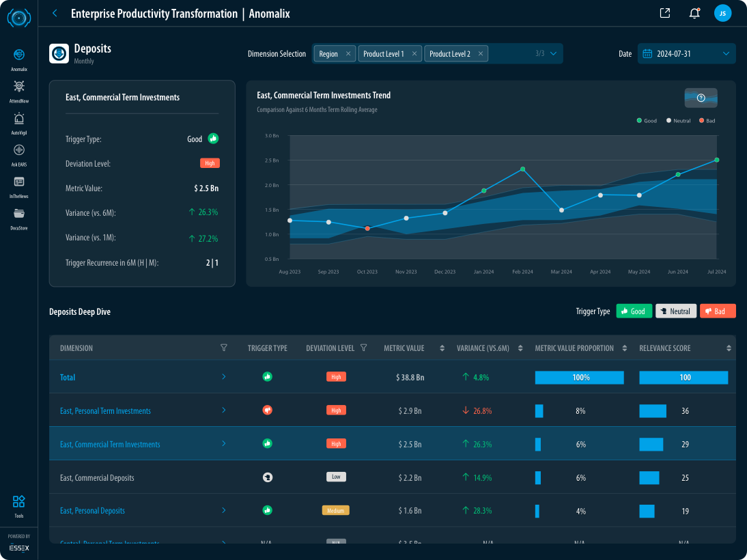Click the Jul 2024 data point on chart
This screenshot has height=560, width=747.
point(716,160)
